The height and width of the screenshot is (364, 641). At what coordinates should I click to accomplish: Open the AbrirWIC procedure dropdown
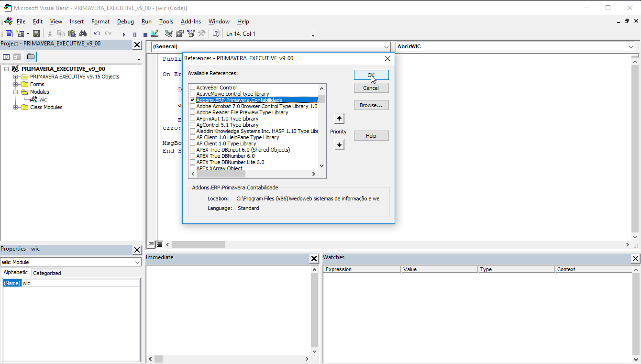tap(631, 47)
